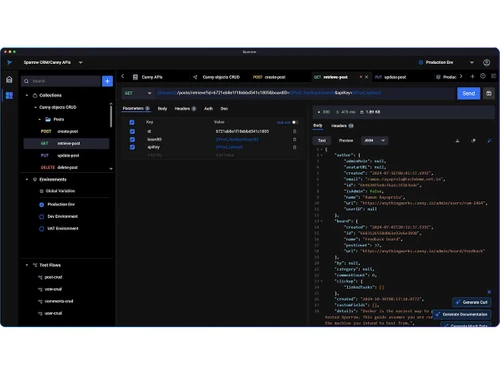The width and height of the screenshot is (500, 375).
Task: Delete the id parameter row
Action: [294, 131]
